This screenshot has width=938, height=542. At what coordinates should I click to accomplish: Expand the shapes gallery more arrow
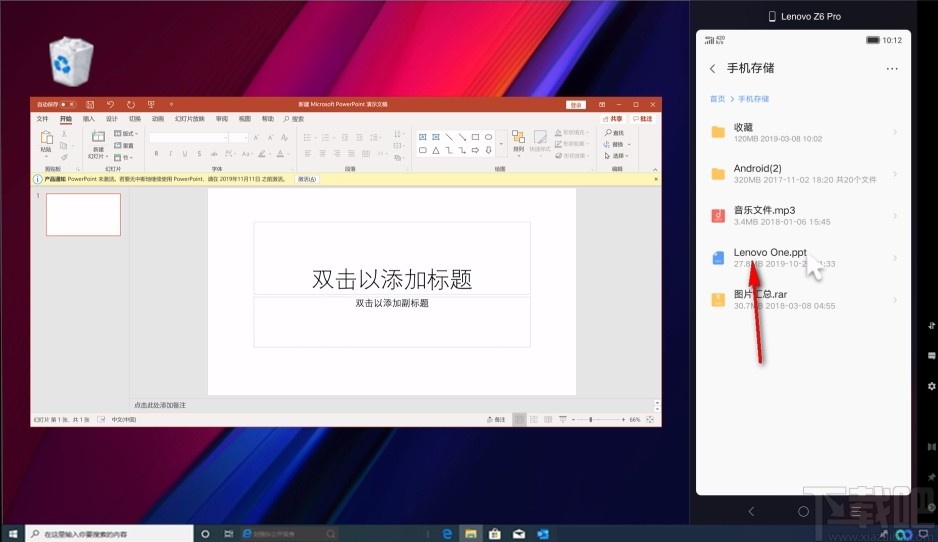coord(501,144)
